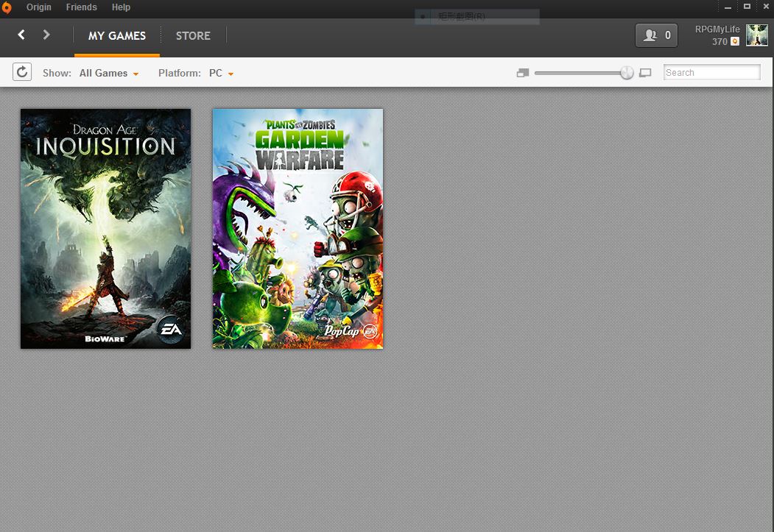Expand the Show All Games dropdown
Viewport: 774px width, 532px height.
(x=108, y=73)
